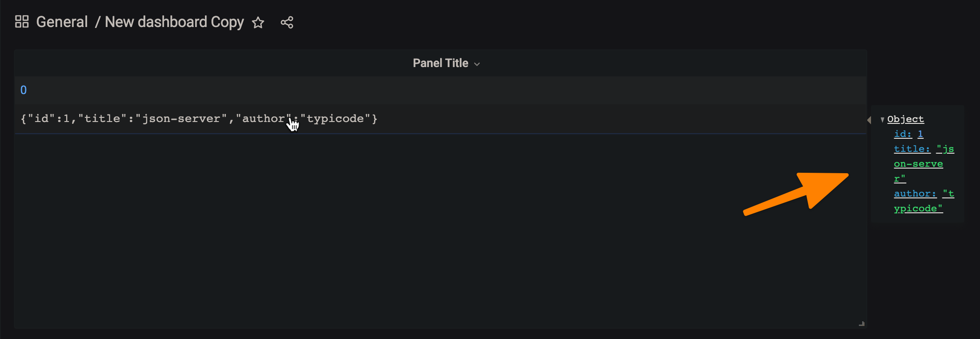Click the chevron next to Panel Title
Image resolution: width=980 pixels, height=339 pixels.
click(x=476, y=64)
